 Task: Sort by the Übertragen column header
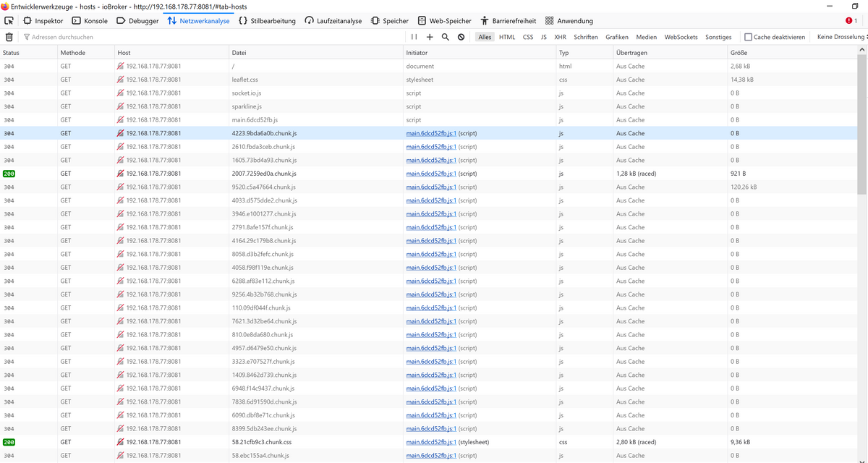671,53
